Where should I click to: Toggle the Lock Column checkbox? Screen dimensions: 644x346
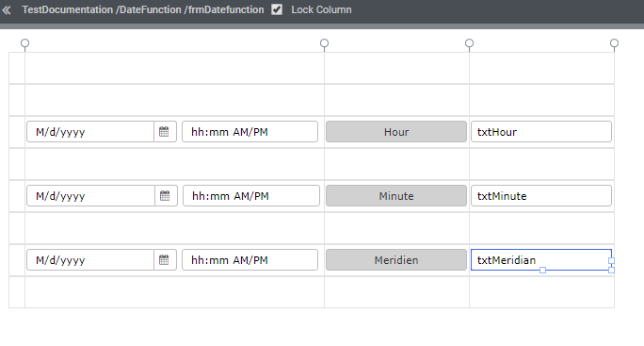[277, 9]
